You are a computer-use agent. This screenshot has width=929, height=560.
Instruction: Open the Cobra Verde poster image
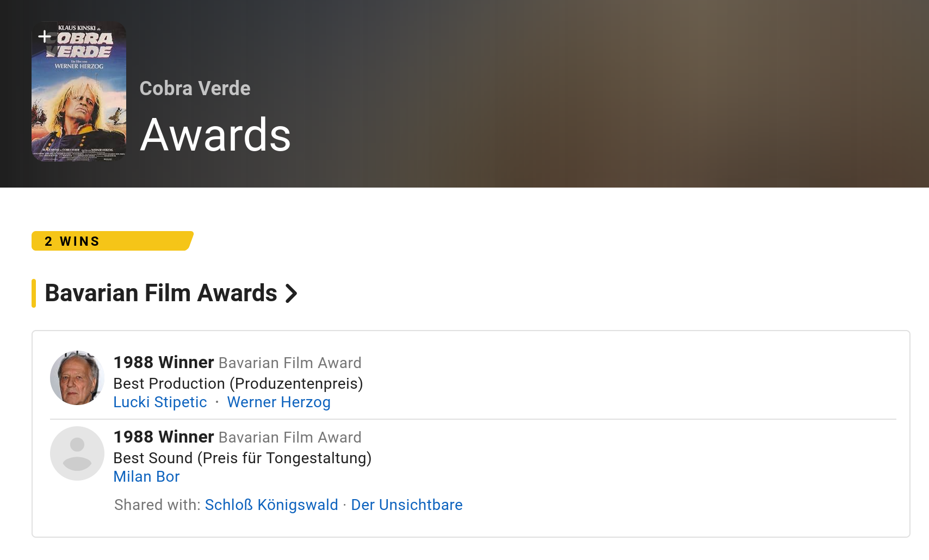pyautogui.click(x=79, y=92)
